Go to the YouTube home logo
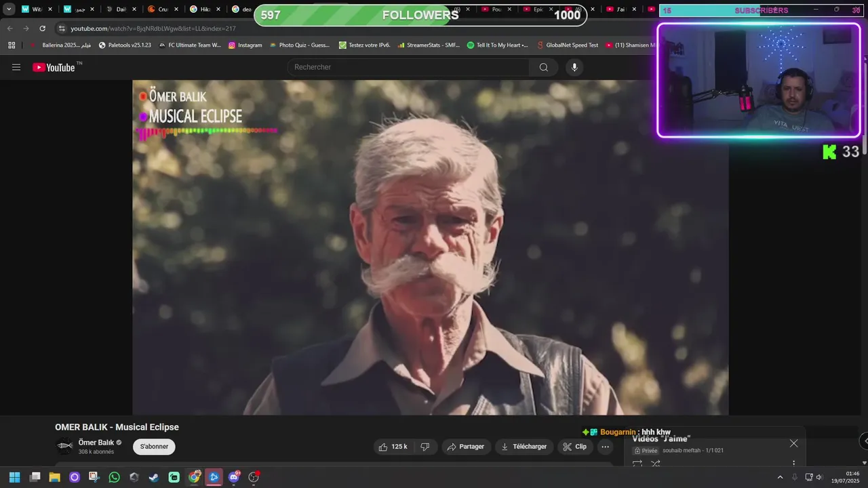This screenshot has width=868, height=488. (x=54, y=67)
